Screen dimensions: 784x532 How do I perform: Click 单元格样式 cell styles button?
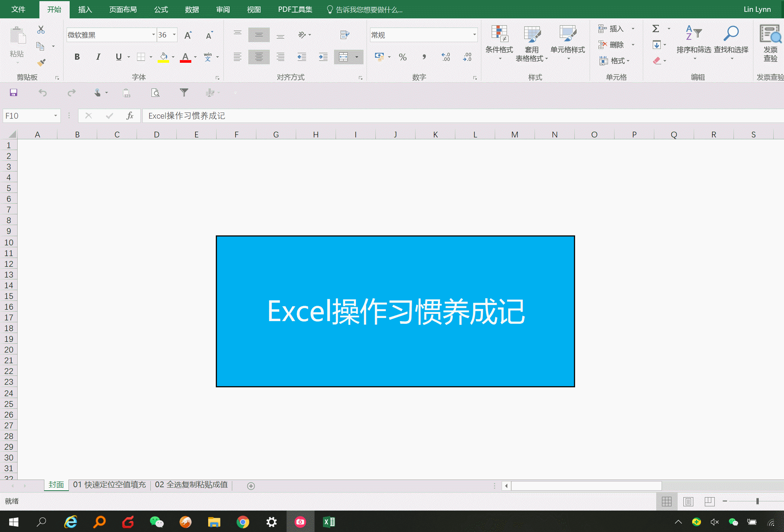click(x=568, y=42)
